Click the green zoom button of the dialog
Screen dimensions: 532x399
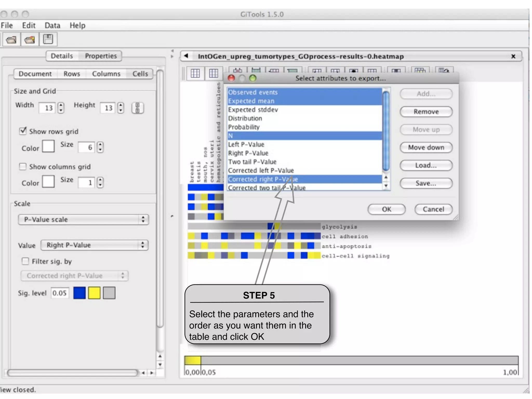coord(252,78)
